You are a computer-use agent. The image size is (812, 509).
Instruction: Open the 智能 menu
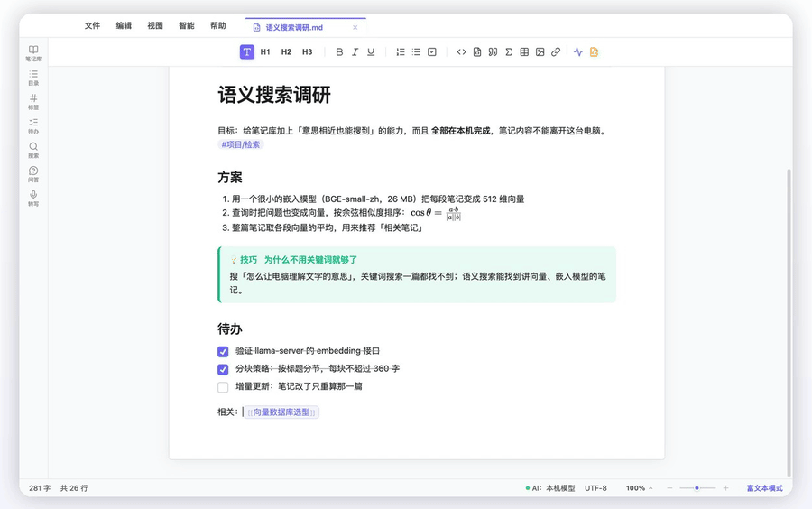pyautogui.click(x=187, y=25)
